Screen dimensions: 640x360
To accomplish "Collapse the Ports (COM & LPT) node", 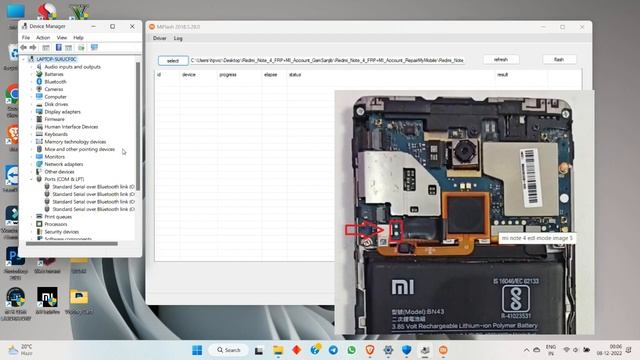I will click(x=31, y=179).
